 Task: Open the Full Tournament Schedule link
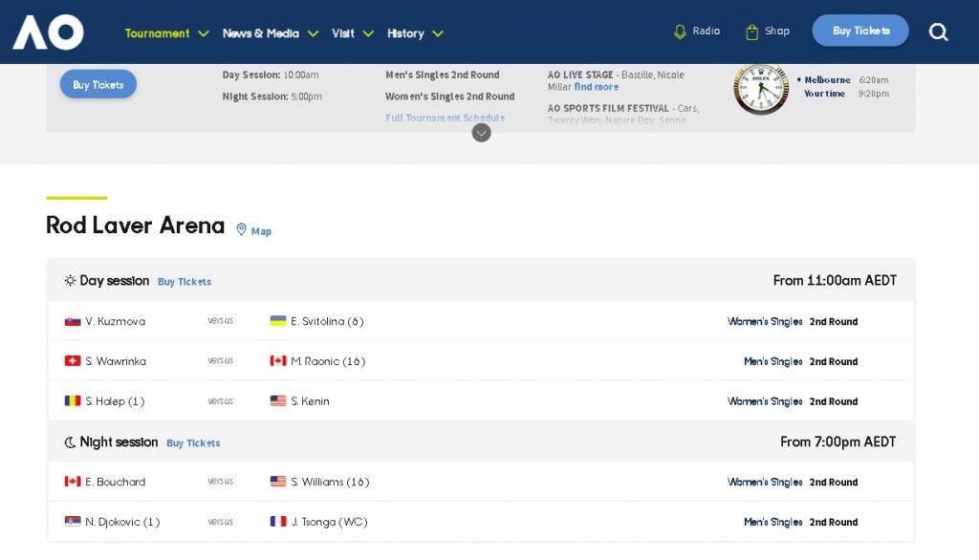click(x=446, y=118)
